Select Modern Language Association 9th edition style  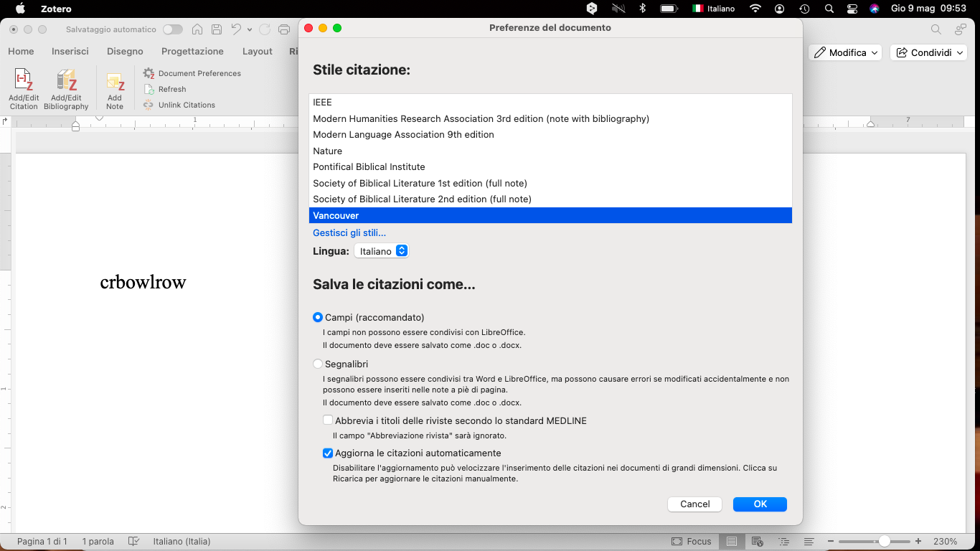(x=550, y=134)
